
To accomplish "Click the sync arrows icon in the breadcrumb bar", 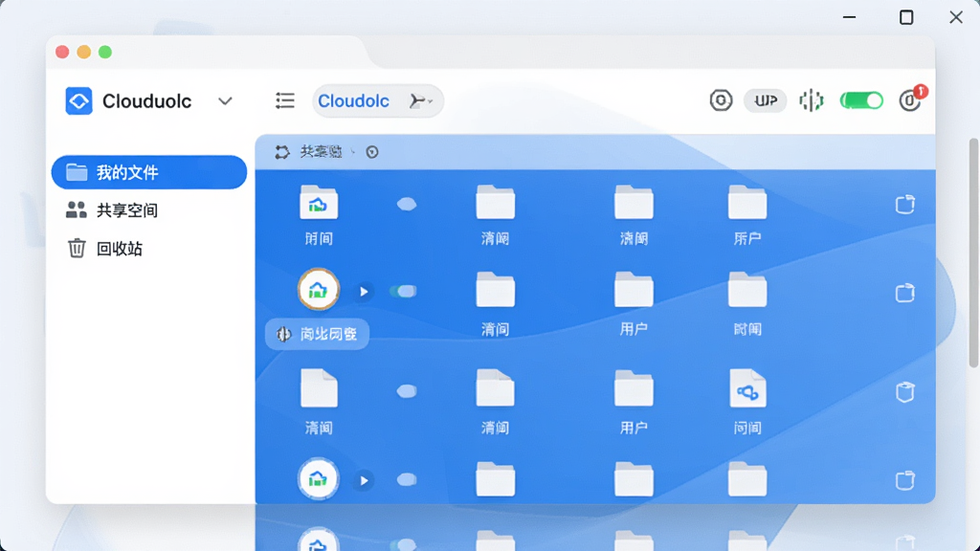I will (282, 152).
